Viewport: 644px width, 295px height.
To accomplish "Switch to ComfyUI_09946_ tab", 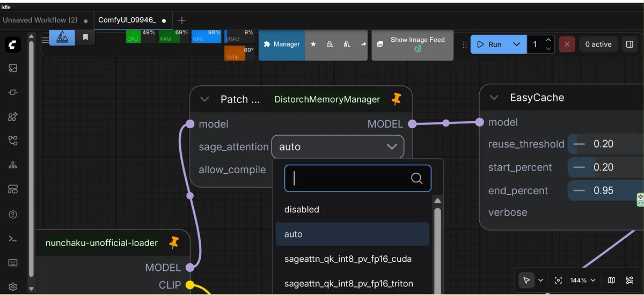I will (x=132, y=20).
